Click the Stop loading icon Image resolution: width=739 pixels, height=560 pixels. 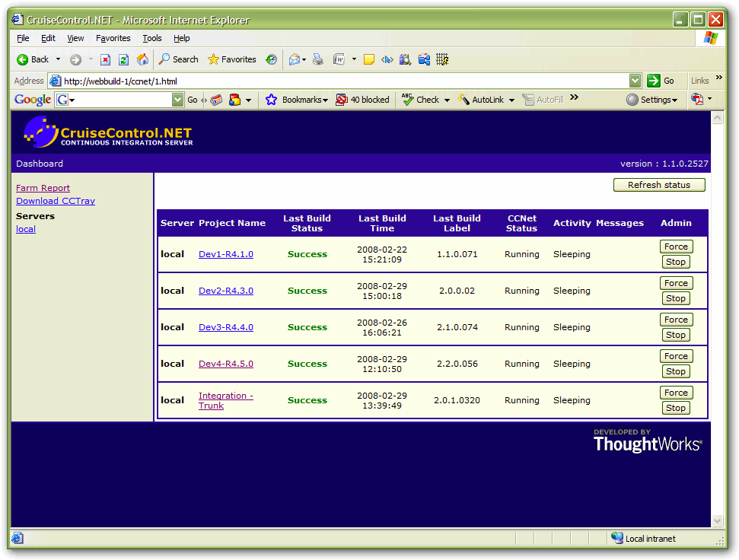click(105, 59)
